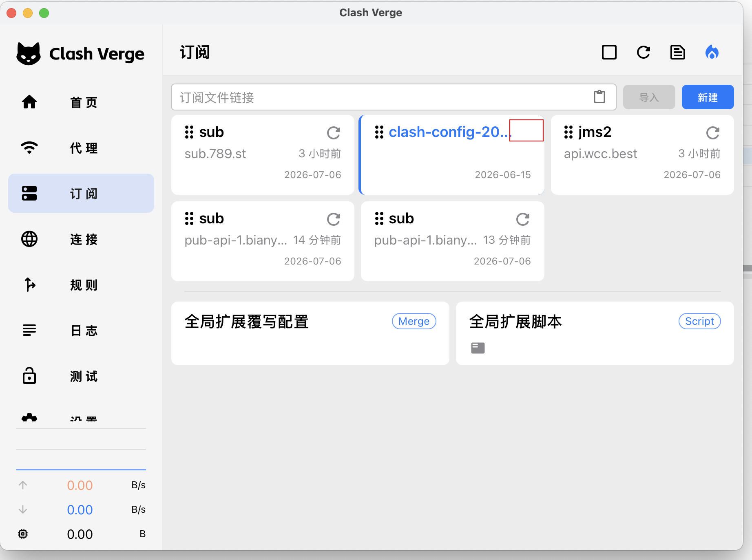The width and height of the screenshot is (752, 560).
Task: Open the runtime config document icon
Action: [677, 52]
